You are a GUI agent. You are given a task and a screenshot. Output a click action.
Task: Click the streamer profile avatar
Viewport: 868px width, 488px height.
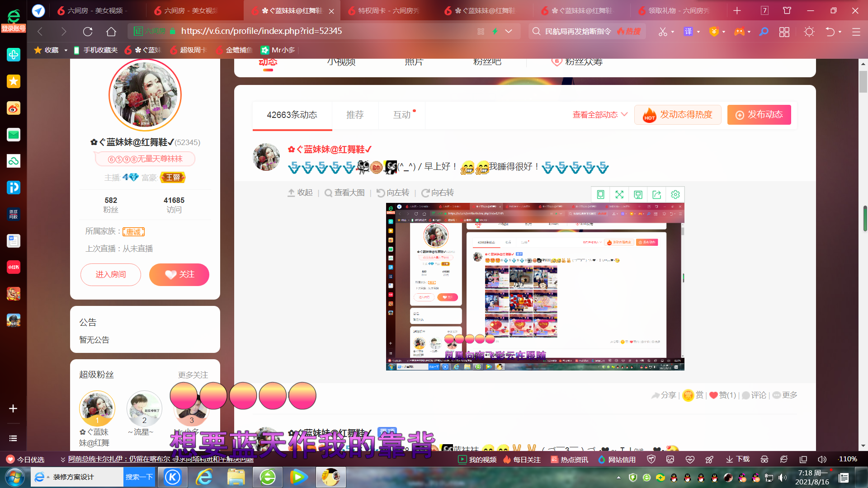pyautogui.click(x=145, y=95)
